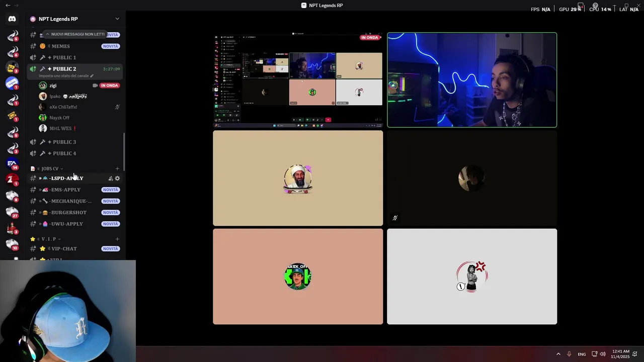644x362 pixels.
Task: Focus the dark muted participant tile
Action: pyautogui.click(x=472, y=178)
